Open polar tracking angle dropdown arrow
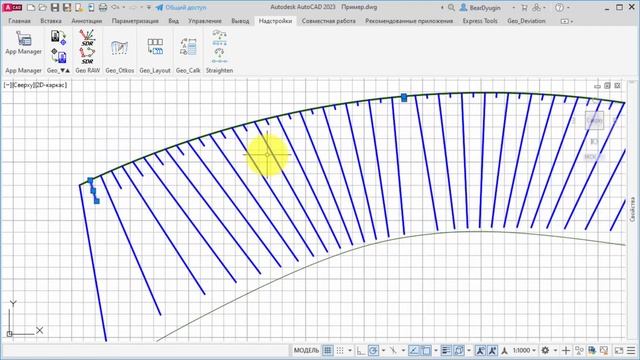Screen dimensions: 640x360 383,351
